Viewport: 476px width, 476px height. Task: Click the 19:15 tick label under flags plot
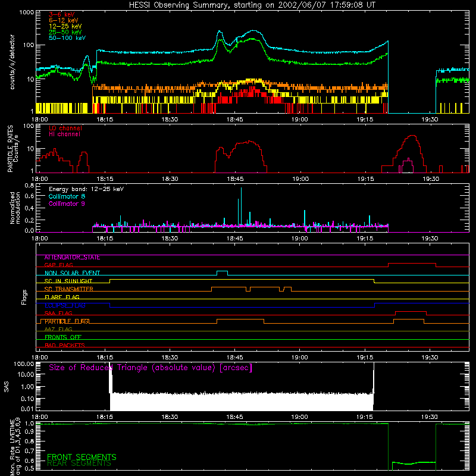point(365,358)
